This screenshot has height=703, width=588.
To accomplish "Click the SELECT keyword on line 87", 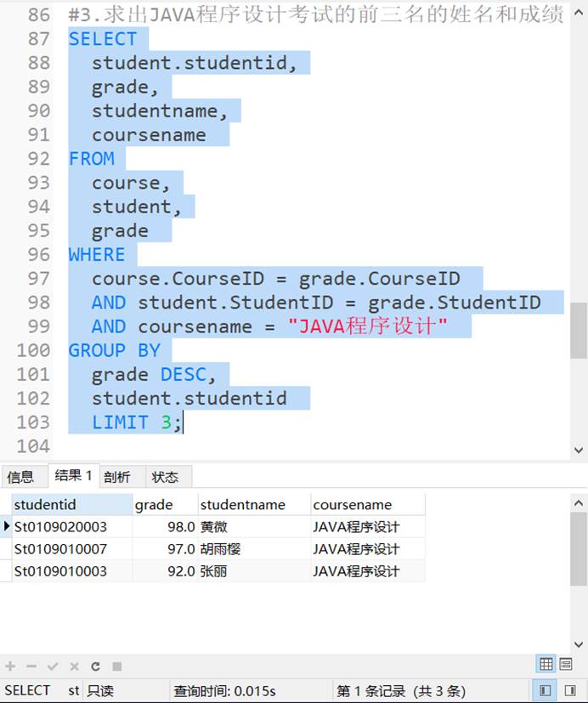I will (103, 39).
